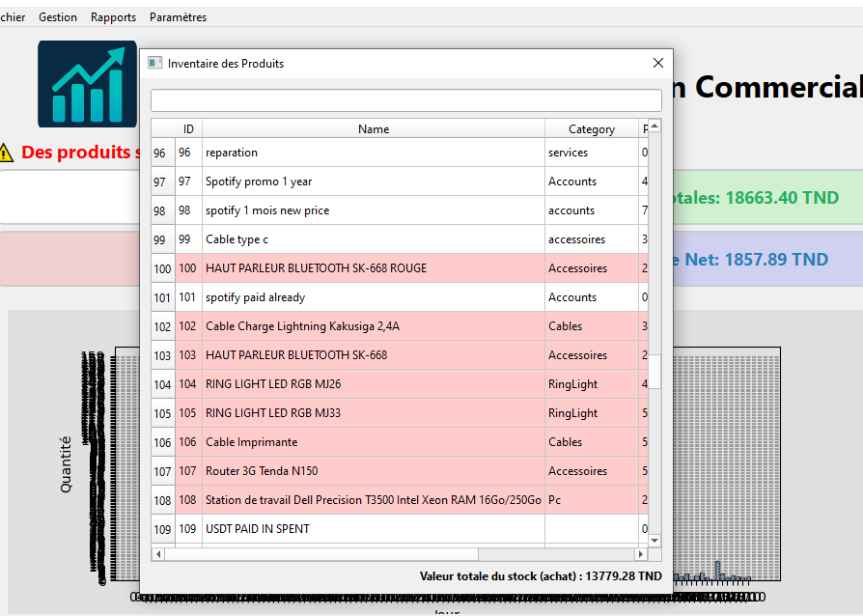Select 'RING LIGHT LED RGB MJ26' cell
Image resolution: width=863 pixels, height=616 pixels.
click(x=374, y=384)
